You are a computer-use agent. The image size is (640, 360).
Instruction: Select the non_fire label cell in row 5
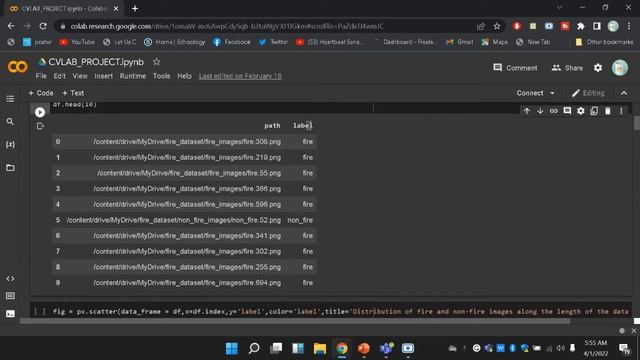point(300,220)
